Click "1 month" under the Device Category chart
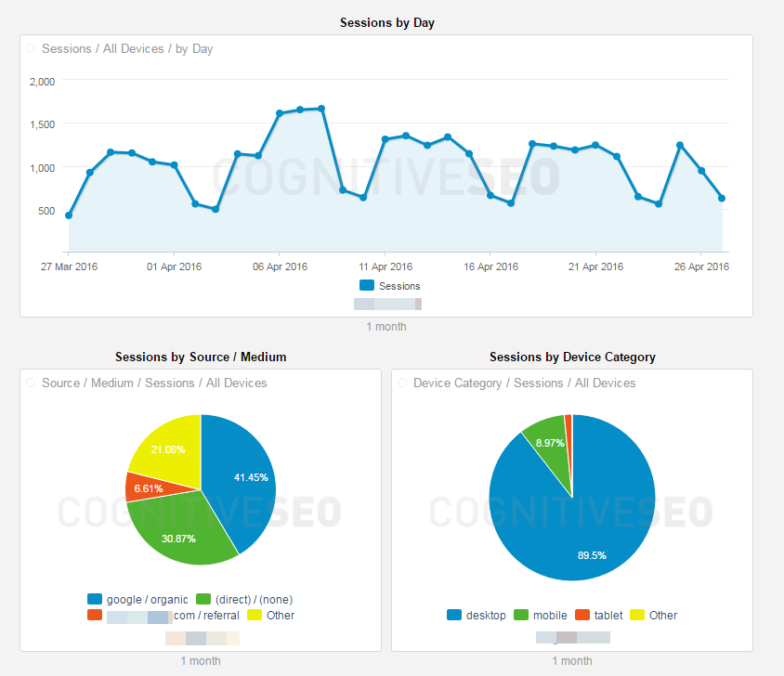 coord(572,661)
